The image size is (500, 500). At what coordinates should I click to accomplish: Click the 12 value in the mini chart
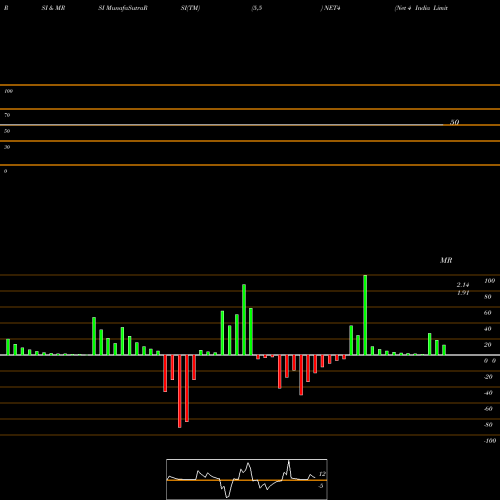click(322, 474)
